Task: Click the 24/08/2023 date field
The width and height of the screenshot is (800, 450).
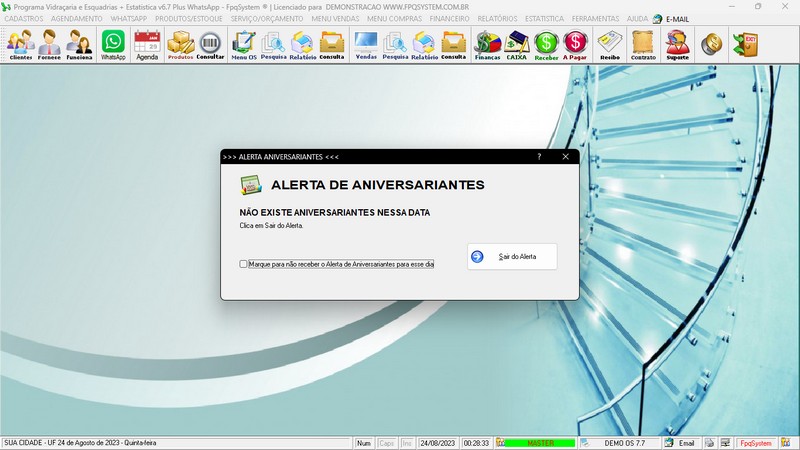Action: coord(437,443)
